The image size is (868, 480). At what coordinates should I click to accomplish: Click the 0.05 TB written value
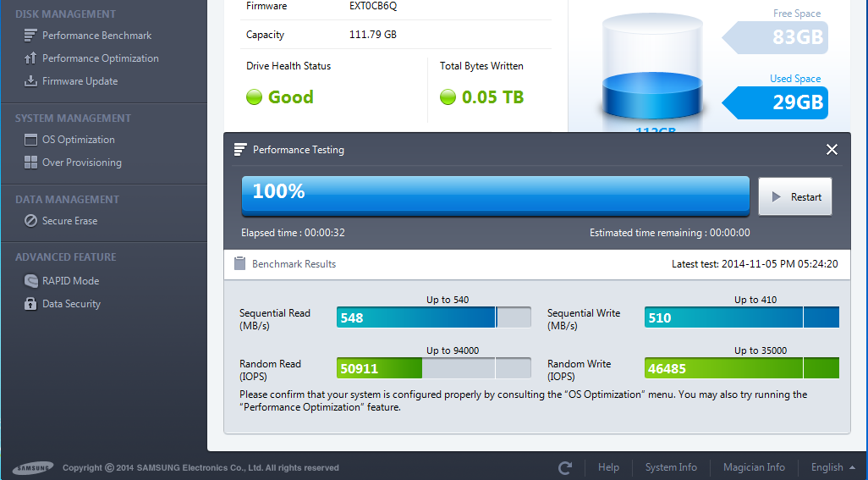point(492,97)
